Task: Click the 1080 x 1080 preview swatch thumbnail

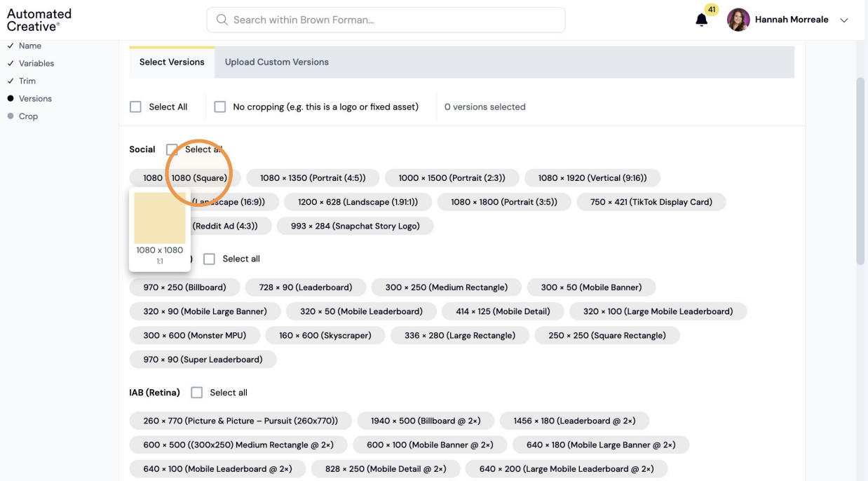Action: [x=160, y=218]
